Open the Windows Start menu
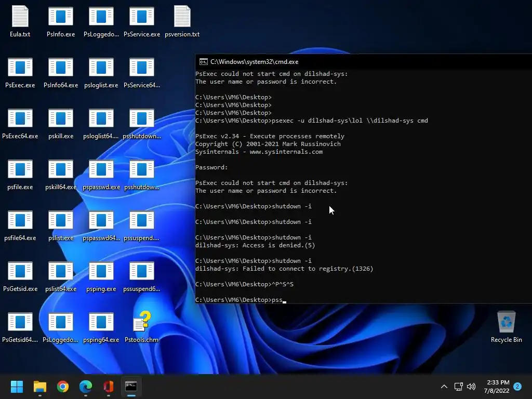The width and height of the screenshot is (532, 399). [17, 387]
